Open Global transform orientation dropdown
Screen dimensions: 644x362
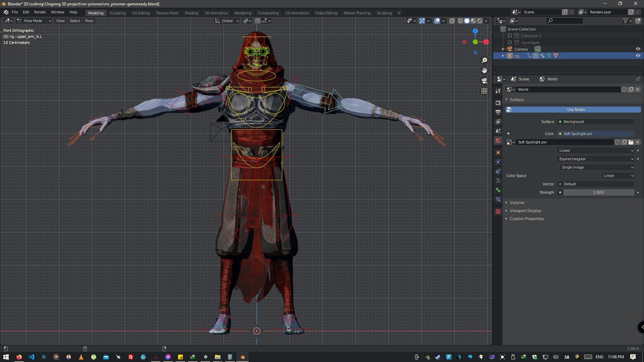[x=227, y=21]
